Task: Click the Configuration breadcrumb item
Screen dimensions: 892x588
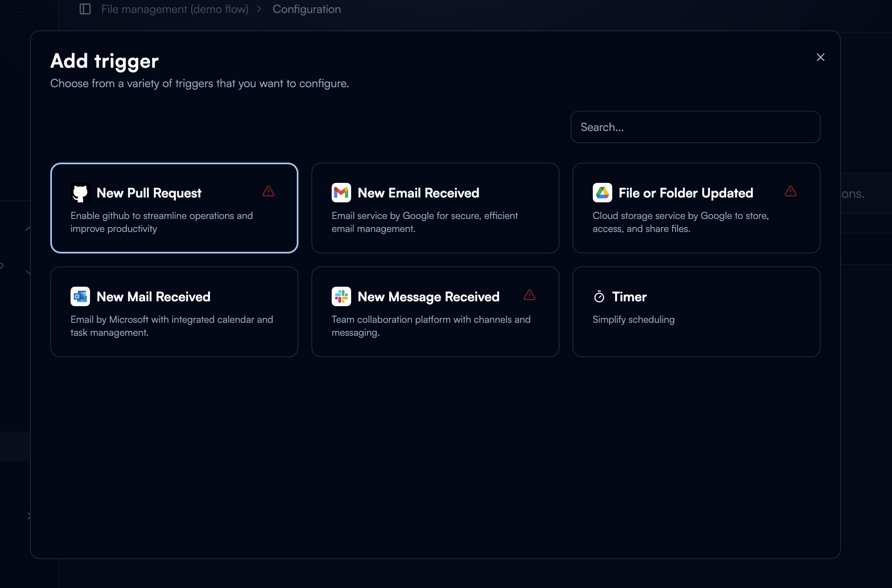Action: point(307,9)
